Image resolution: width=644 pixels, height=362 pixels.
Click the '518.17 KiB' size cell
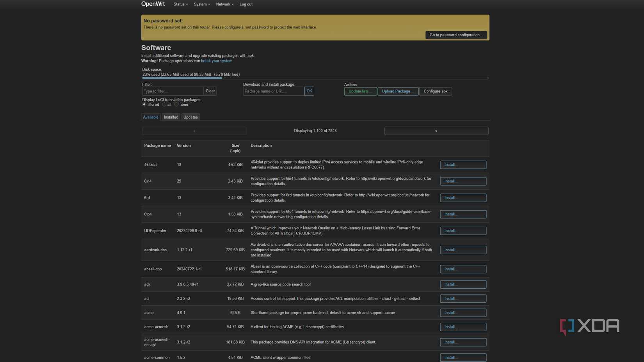235,269
